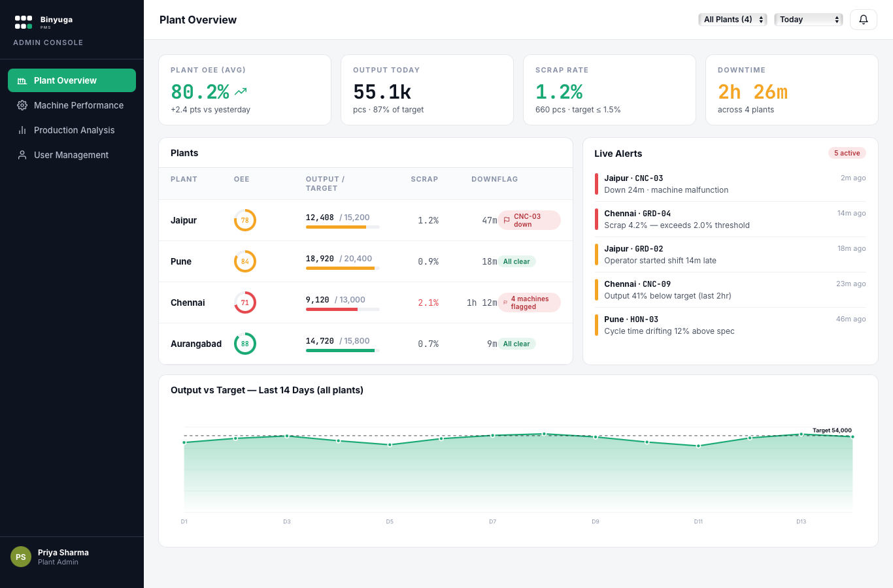Click the Priya Sharma profile name

click(63, 553)
